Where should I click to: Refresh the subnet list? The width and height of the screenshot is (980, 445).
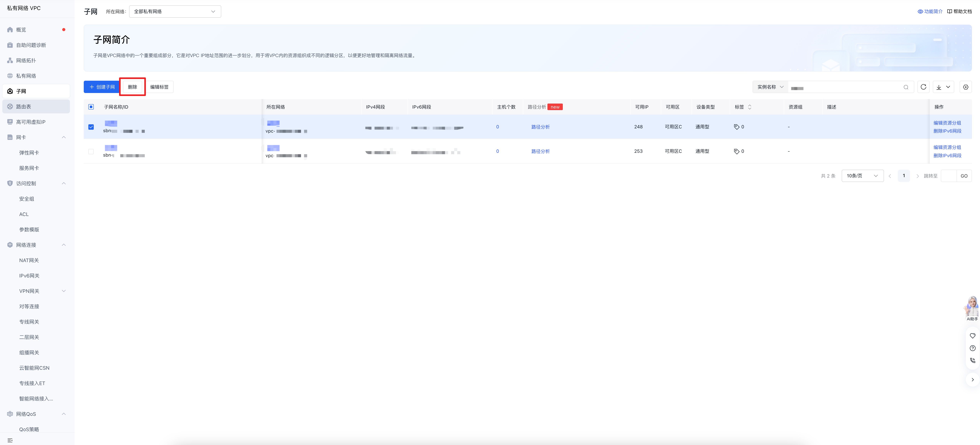(923, 87)
